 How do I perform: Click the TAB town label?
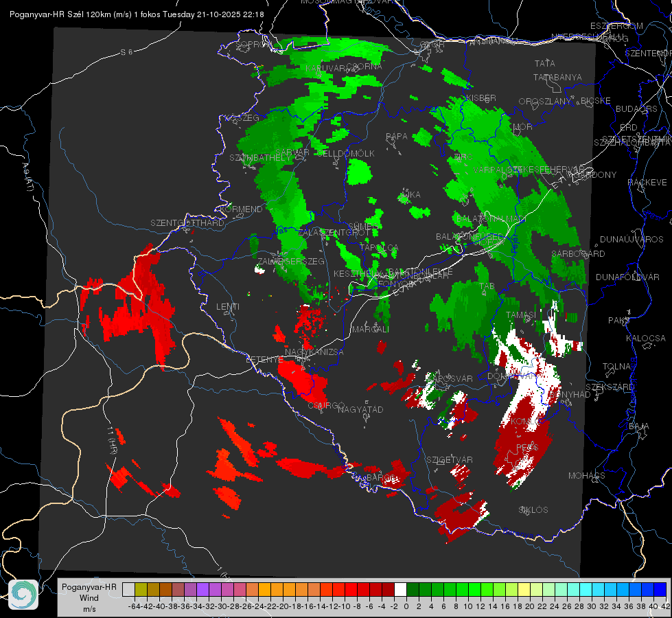(487, 286)
